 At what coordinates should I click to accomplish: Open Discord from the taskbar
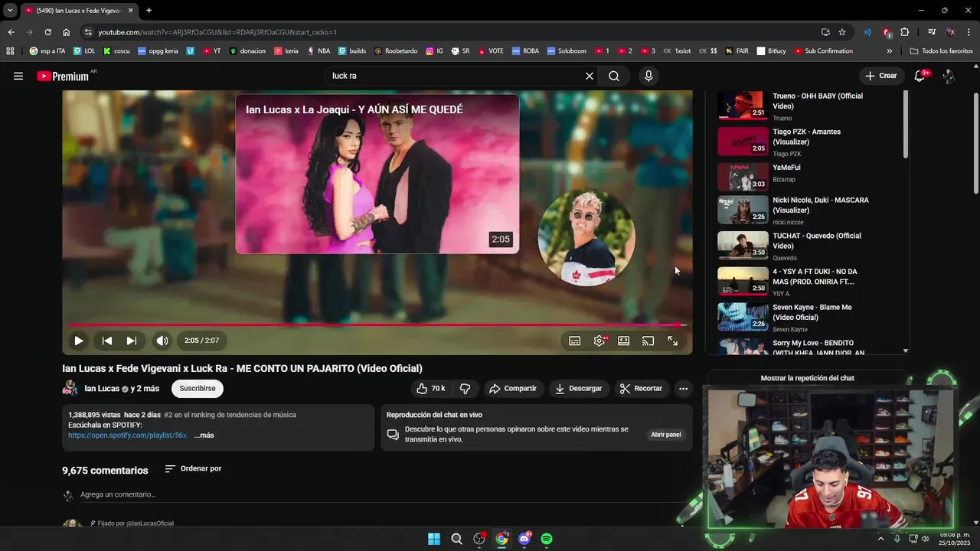point(524,539)
